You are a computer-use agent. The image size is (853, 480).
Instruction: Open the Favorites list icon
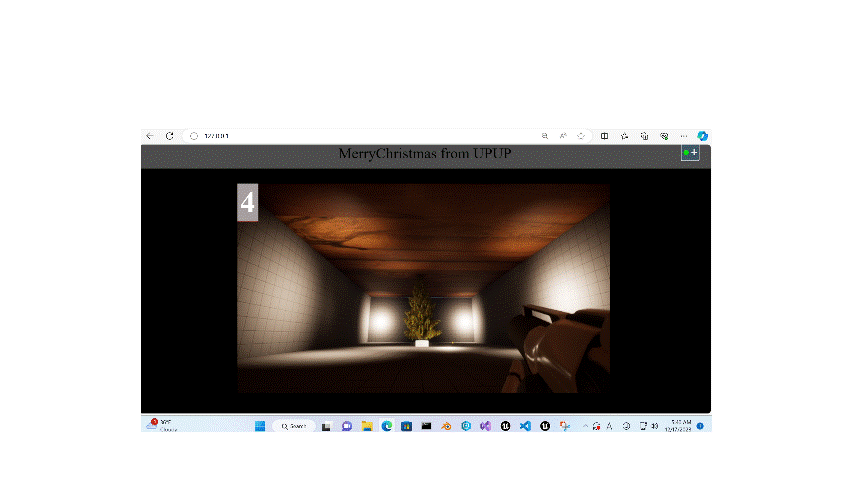[x=624, y=136]
